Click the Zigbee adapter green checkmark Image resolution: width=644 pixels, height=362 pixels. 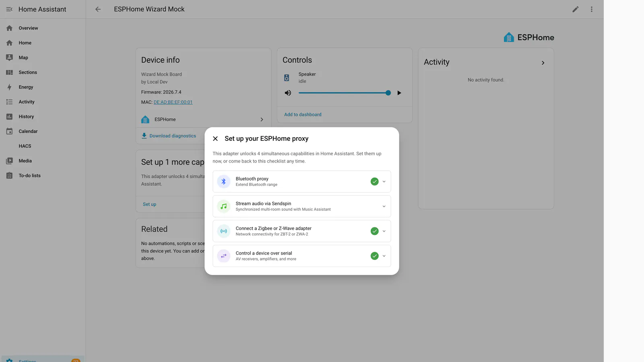coord(375,231)
